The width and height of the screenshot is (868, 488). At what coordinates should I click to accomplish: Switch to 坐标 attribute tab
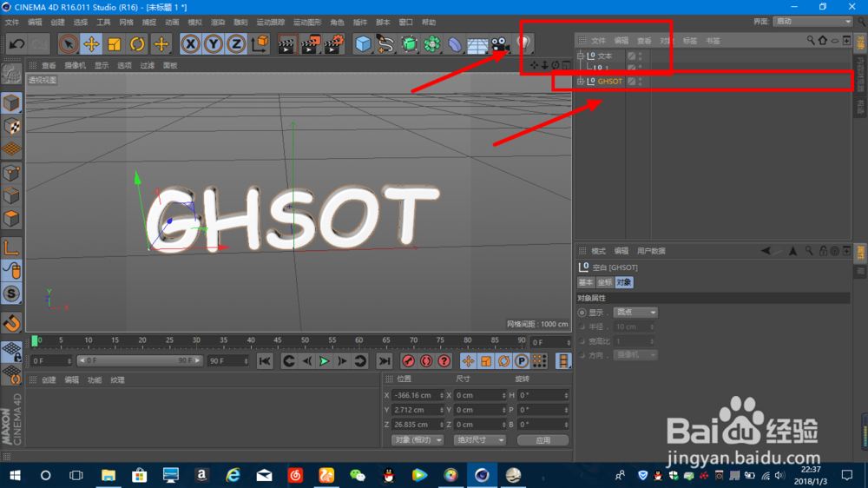pos(604,282)
